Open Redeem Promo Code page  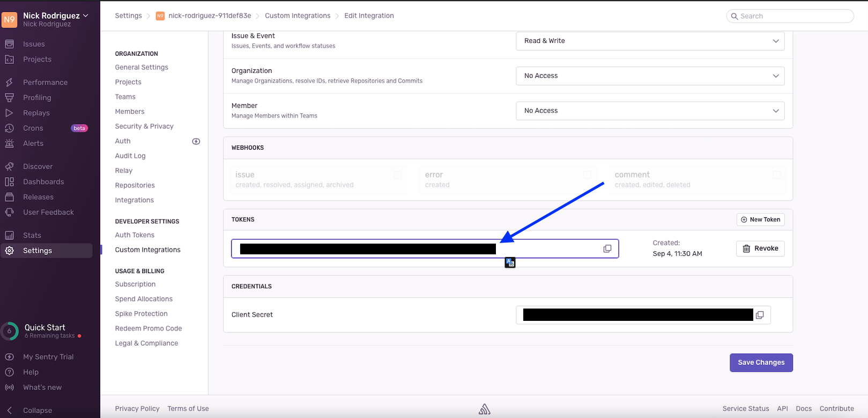pyautogui.click(x=149, y=328)
